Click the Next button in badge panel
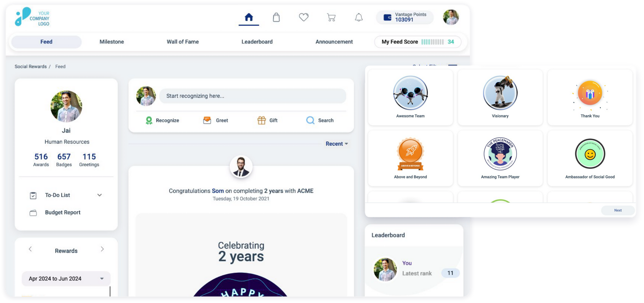This screenshot has height=303, width=644. tap(618, 210)
